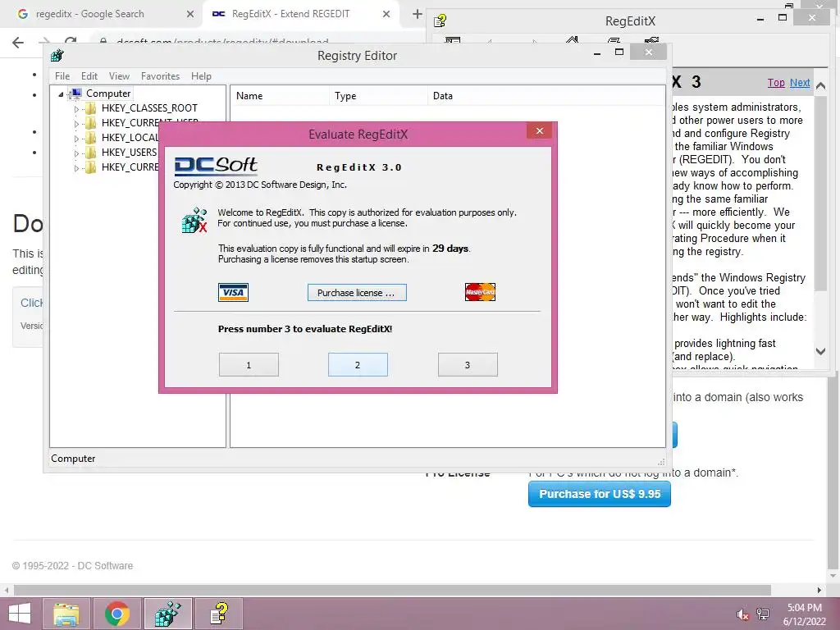The image size is (840, 630).
Task: Select the HKEY_CURRE label below HKEY_USERS
Action: point(130,167)
